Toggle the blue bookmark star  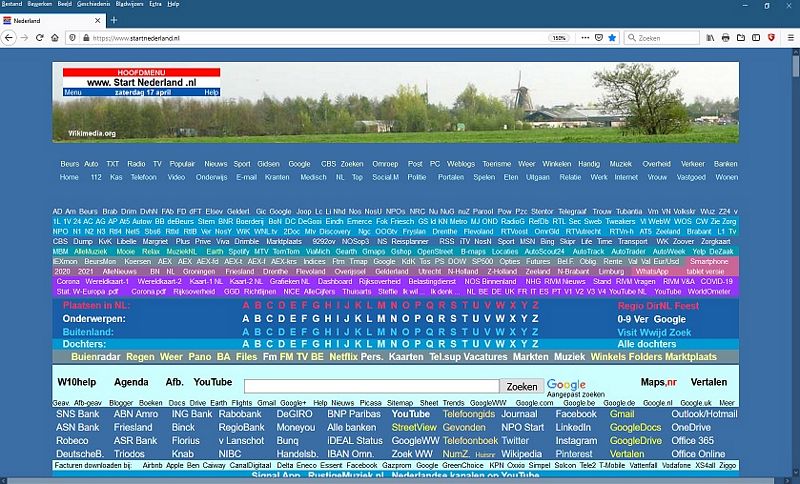(612, 38)
